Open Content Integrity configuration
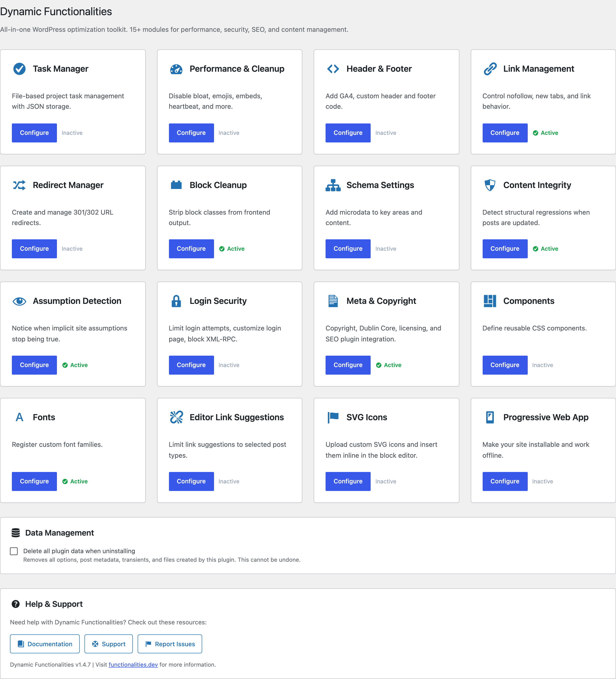The height and width of the screenshot is (679, 616). pos(504,249)
